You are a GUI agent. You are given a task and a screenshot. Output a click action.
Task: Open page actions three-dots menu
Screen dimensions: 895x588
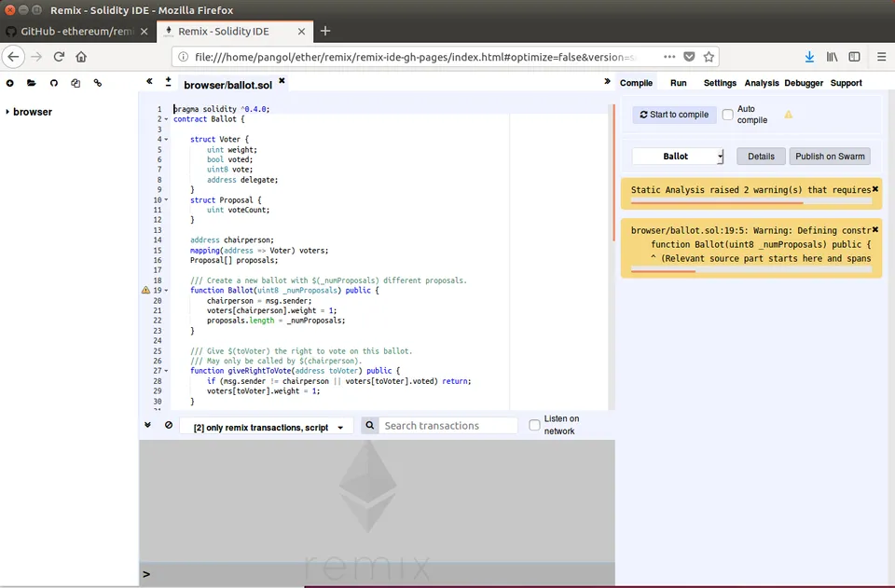[669, 57]
